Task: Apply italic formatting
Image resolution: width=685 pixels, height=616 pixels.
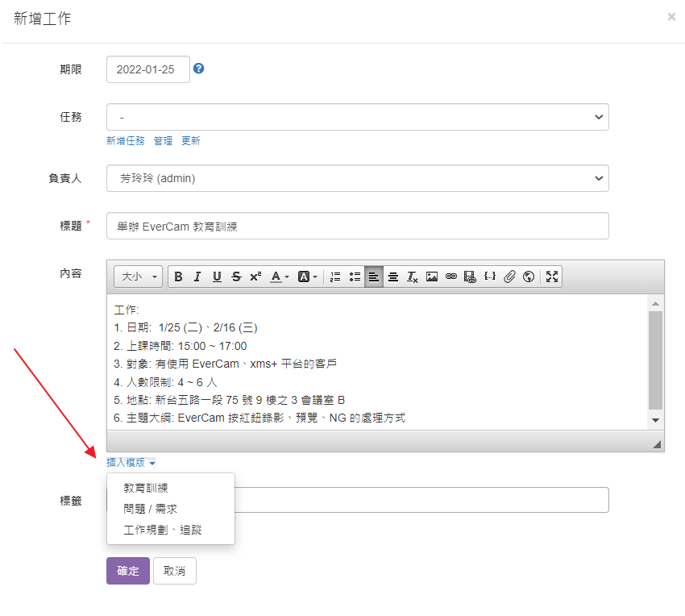Action: 197,277
